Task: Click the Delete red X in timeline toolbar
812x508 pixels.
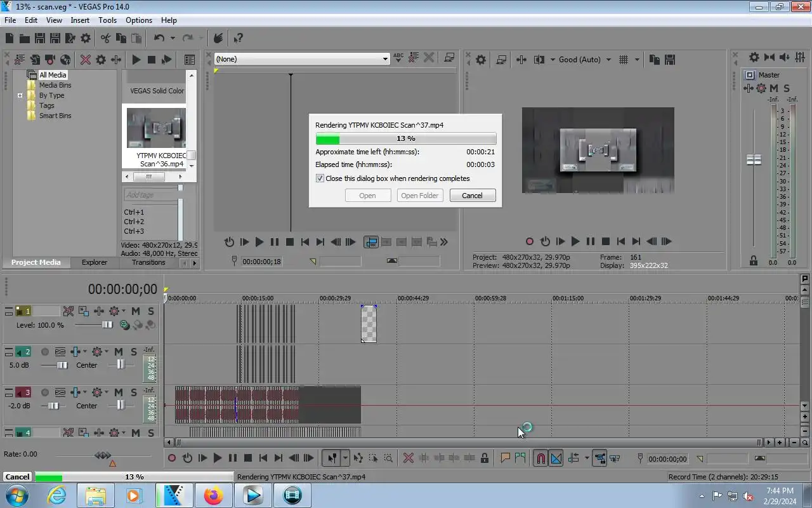Action: pos(409,458)
